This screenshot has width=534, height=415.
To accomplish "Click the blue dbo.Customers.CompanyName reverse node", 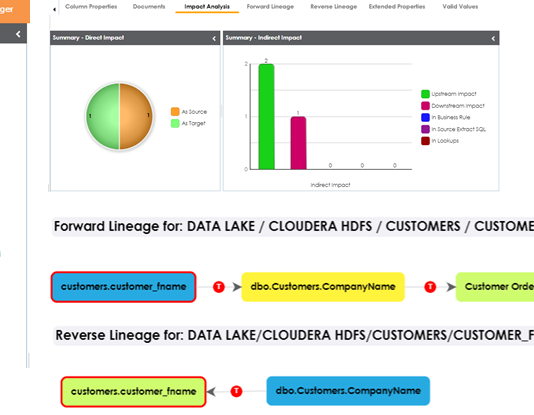I will [x=348, y=391].
